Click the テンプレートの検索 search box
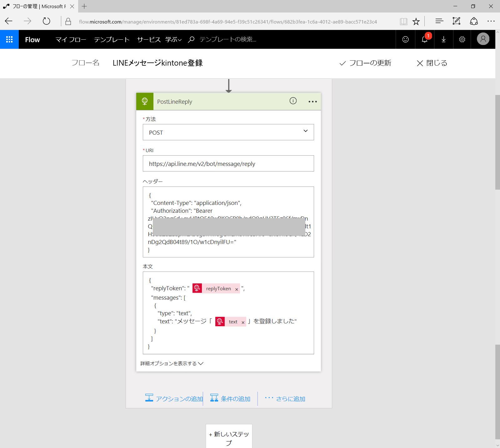The height and width of the screenshot is (448, 500). [x=228, y=39]
